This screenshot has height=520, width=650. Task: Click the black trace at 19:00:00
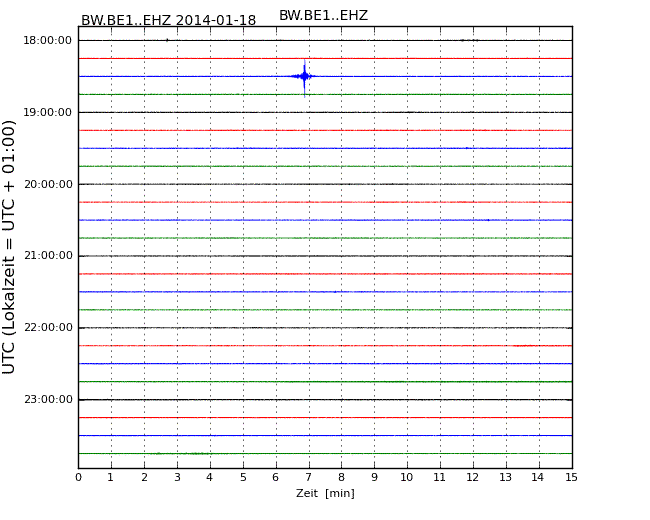click(x=325, y=112)
